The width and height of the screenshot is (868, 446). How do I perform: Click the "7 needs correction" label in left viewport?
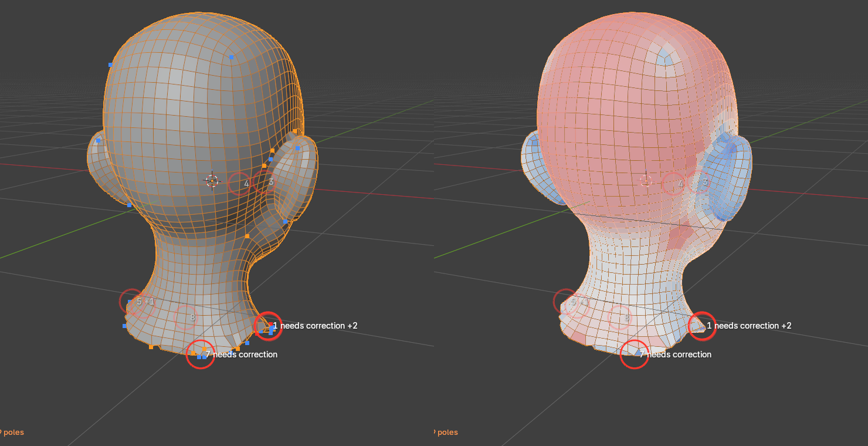click(x=241, y=354)
